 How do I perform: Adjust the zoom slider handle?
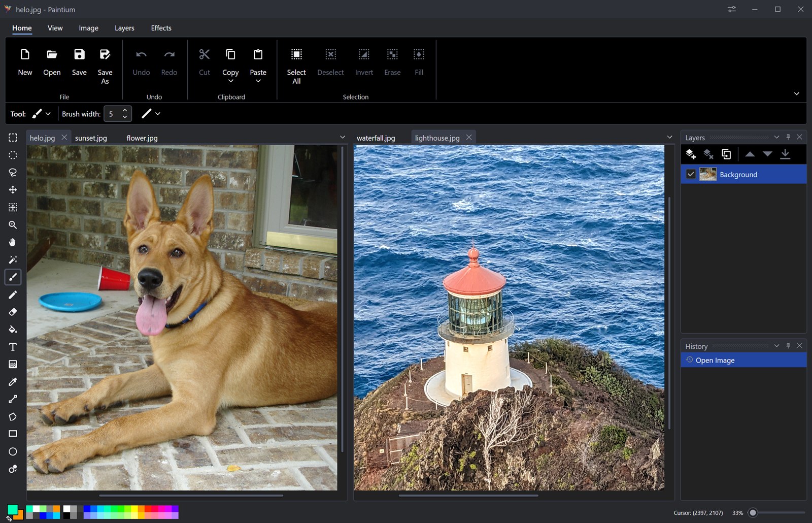tap(753, 513)
